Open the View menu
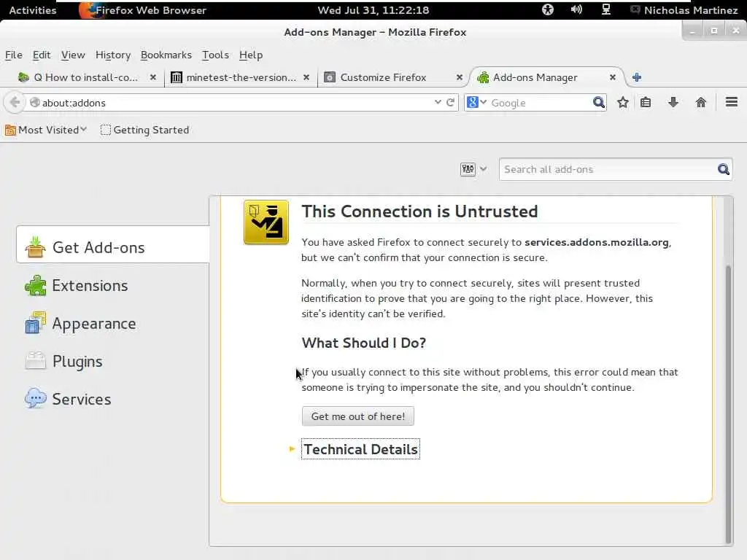 (73, 55)
